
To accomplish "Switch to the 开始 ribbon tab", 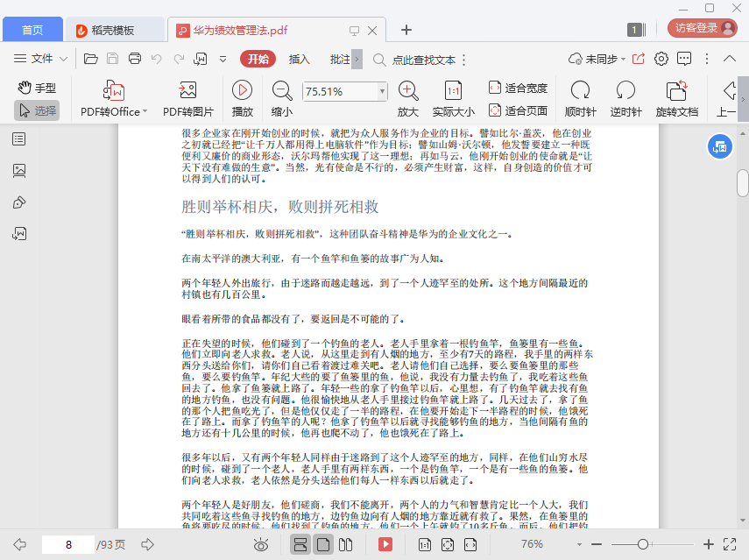I will pos(258,60).
